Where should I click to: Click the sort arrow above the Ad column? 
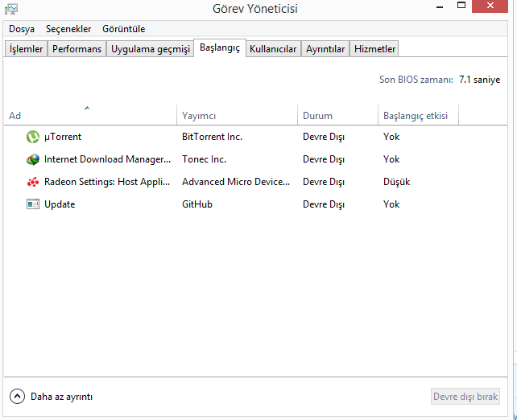(87, 107)
